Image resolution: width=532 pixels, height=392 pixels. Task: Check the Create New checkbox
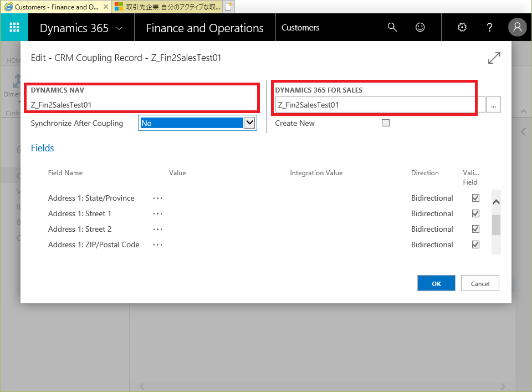[386, 123]
